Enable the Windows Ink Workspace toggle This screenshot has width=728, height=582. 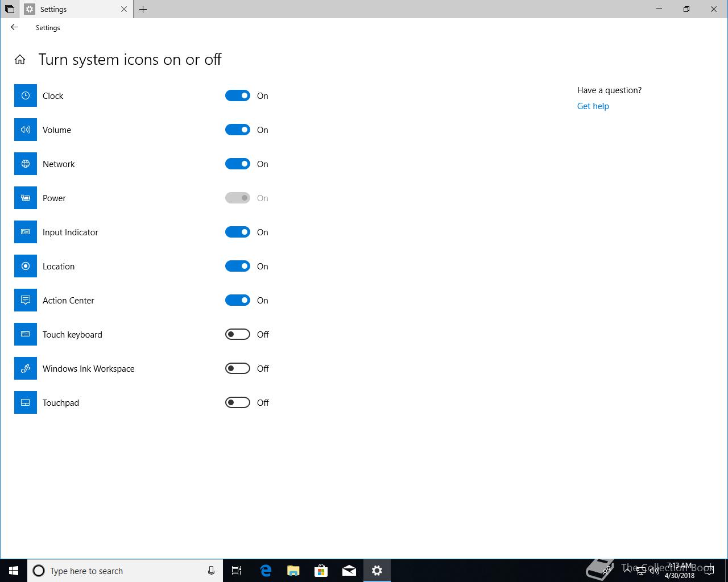click(x=238, y=368)
